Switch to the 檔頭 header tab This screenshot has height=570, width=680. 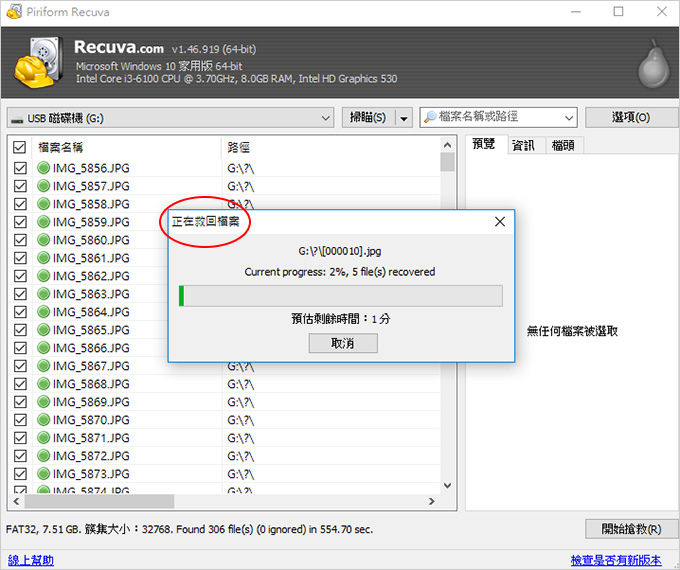pyautogui.click(x=563, y=146)
